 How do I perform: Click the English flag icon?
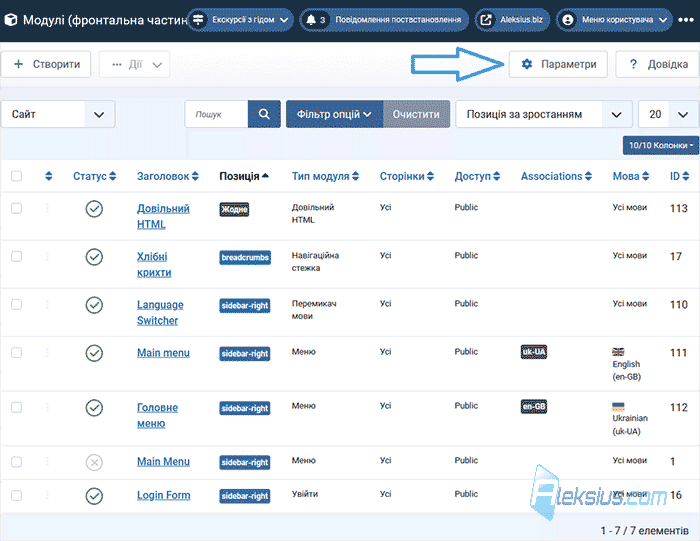(618, 352)
